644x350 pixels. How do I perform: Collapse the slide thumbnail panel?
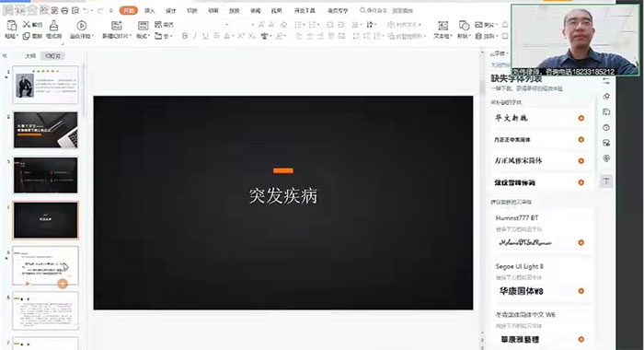pyautogui.click(x=5, y=55)
